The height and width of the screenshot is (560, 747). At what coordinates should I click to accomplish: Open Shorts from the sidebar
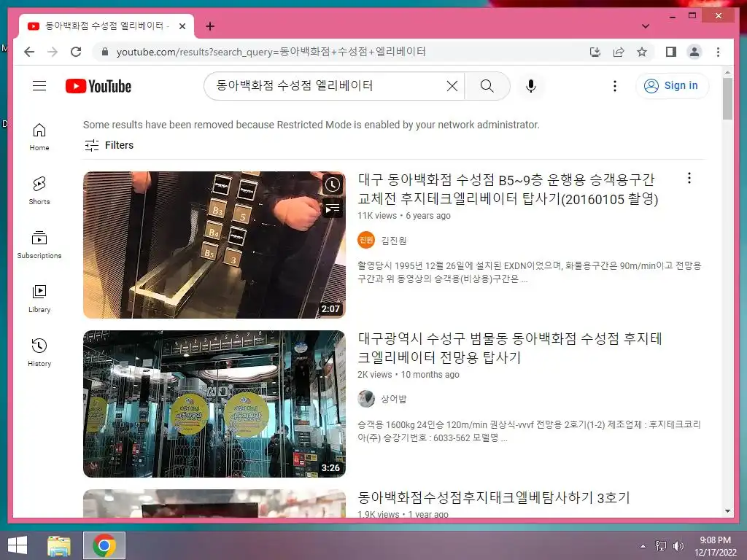[x=39, y=191]
